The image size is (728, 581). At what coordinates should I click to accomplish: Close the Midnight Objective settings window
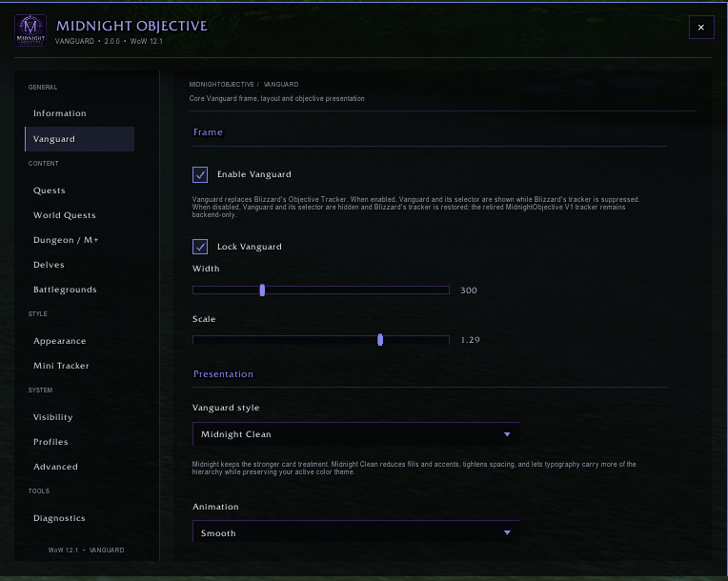[701, 28]
